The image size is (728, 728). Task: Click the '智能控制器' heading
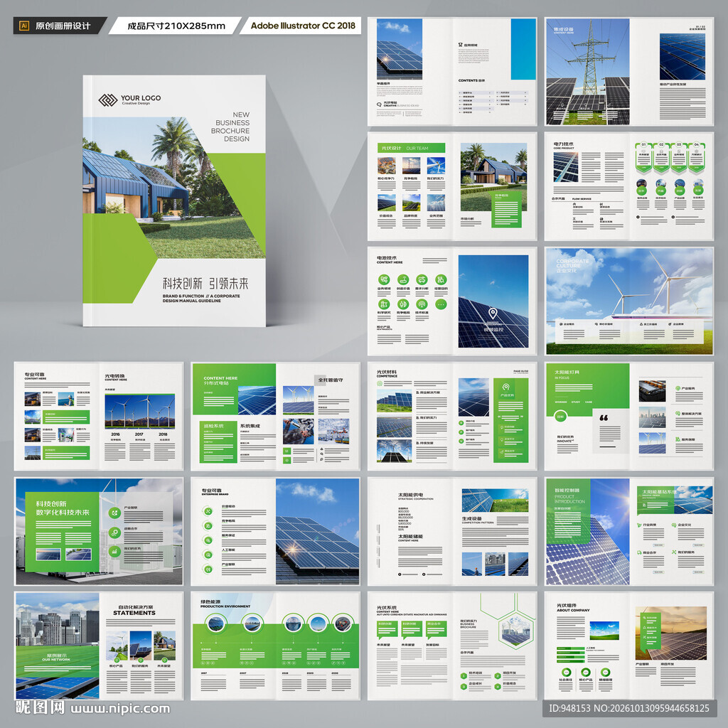(567, 491)
